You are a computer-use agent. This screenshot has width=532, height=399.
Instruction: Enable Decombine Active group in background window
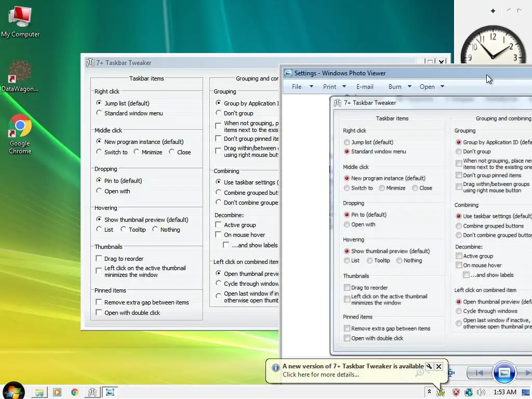coord(235,224)
